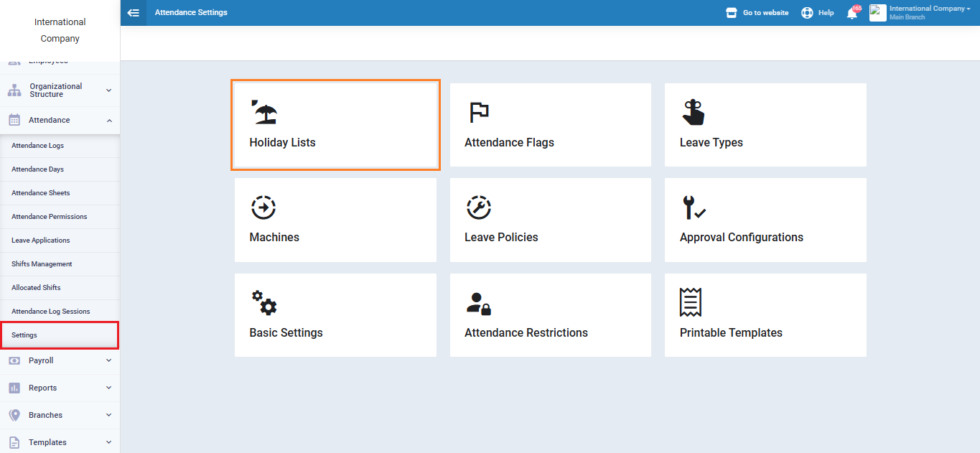Click the Go to website link

pos(757,13)
